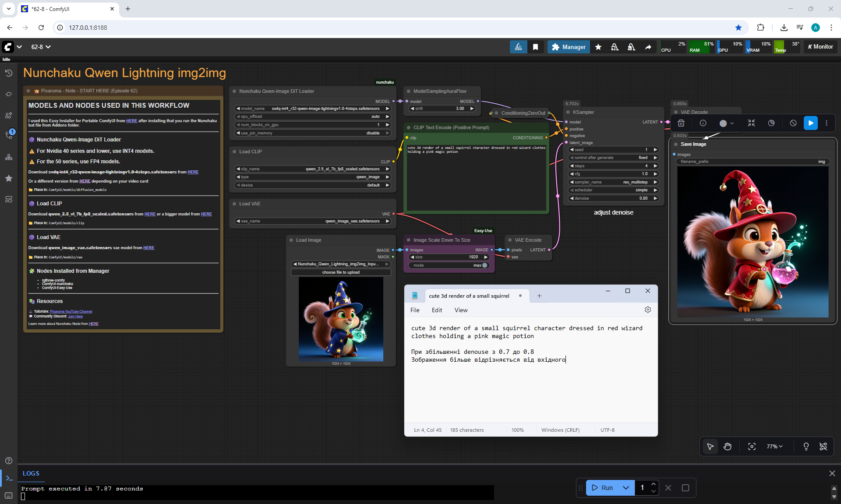Click choose file to upload button
This screenshot has height=504, width=841.
[x=341, y=272]
